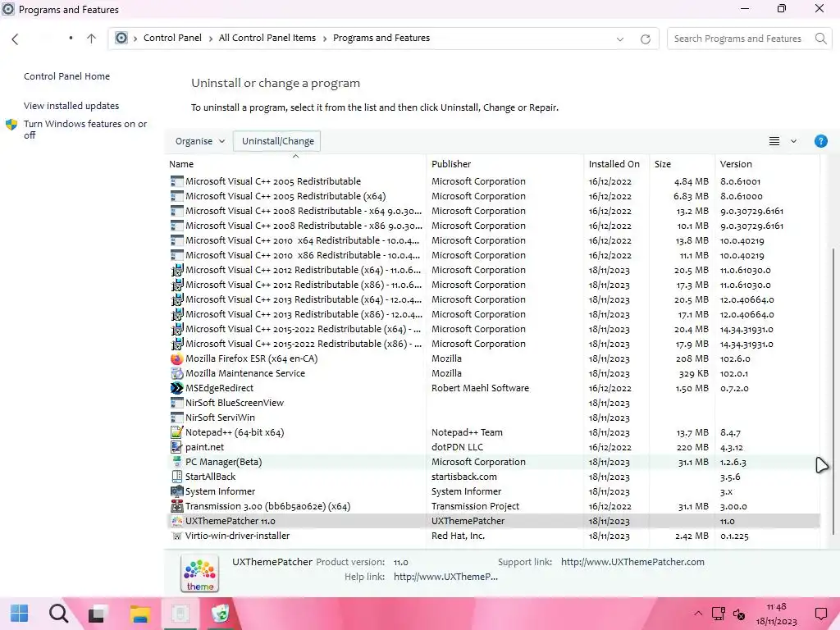This screenshot has height=630, width=840.
Task: Open the help question mark icon
Action: 820,141
